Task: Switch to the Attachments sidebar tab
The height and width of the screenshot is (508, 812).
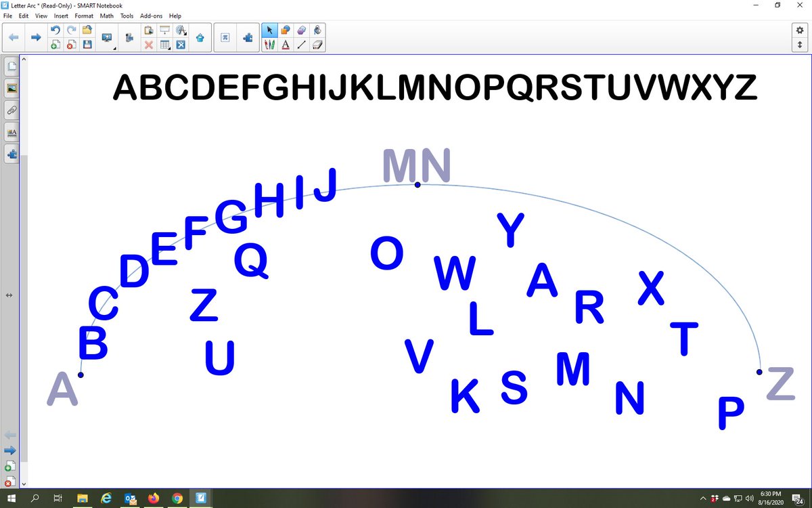Action: (10, 110)
